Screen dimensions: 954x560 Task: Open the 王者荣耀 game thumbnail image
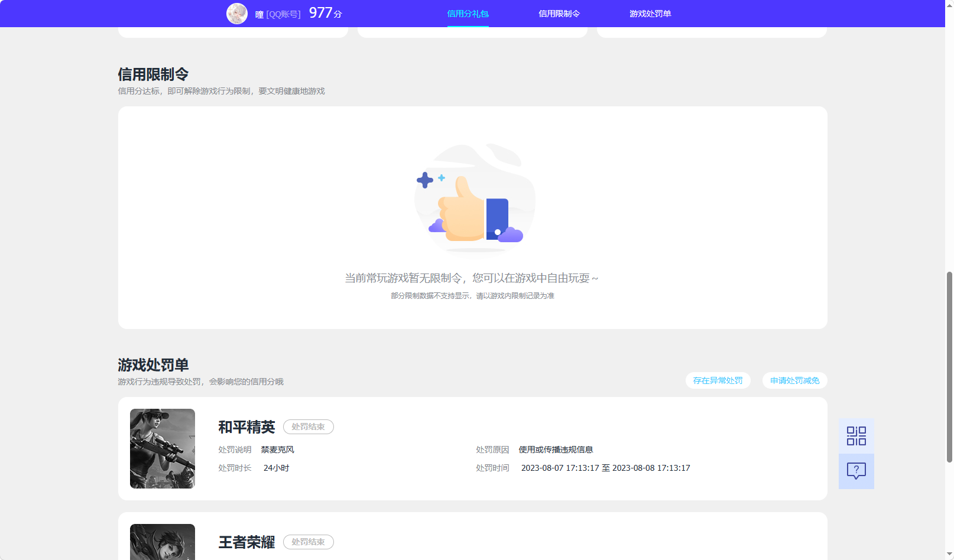click(x=162, y=542)
